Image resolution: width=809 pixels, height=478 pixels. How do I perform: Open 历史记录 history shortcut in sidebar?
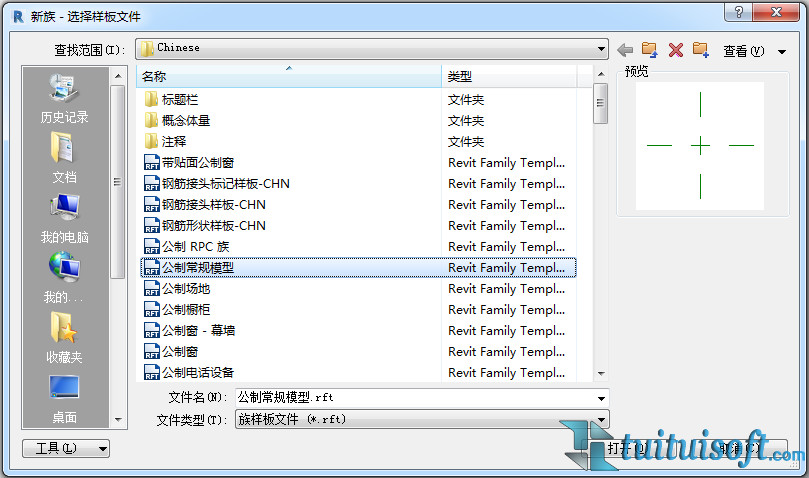(65, 99)
